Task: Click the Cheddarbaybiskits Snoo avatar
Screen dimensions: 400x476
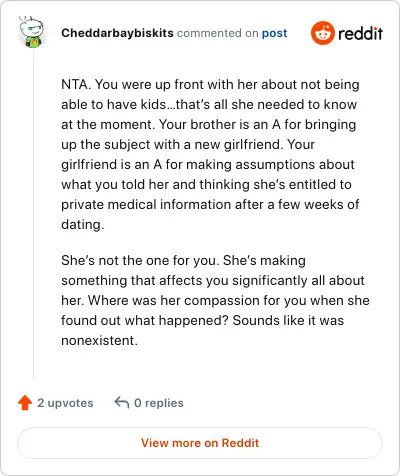Action: 31,32
